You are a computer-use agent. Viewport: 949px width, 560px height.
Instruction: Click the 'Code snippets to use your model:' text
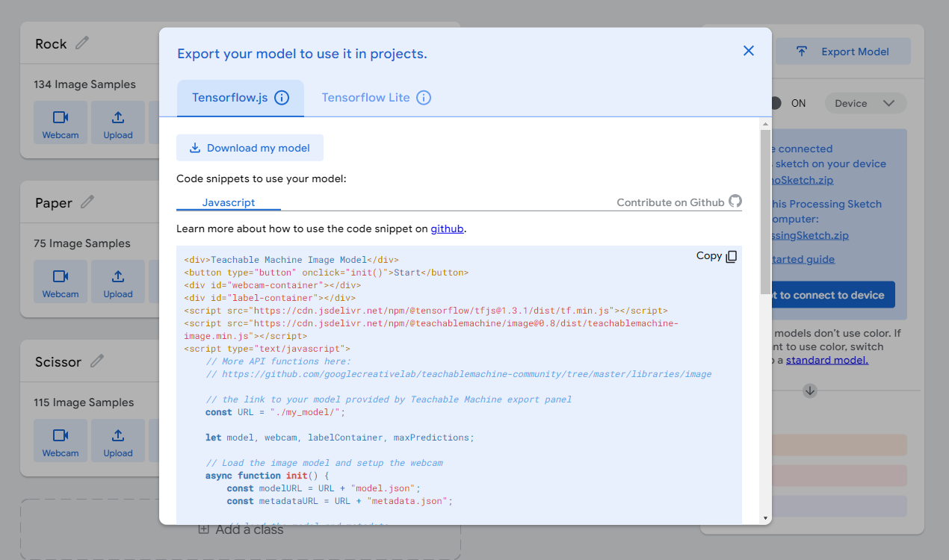[262, 179]
